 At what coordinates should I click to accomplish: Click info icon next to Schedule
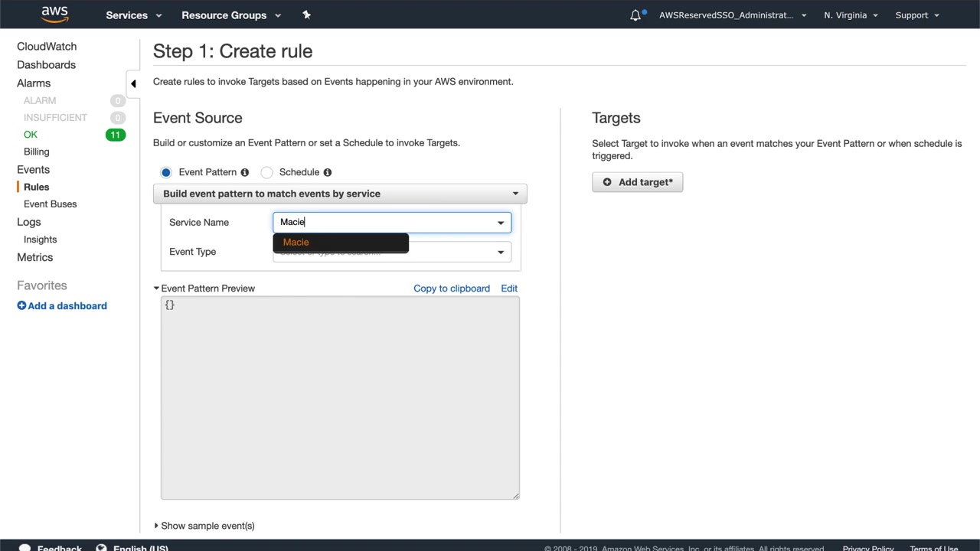tap(328, 172)
